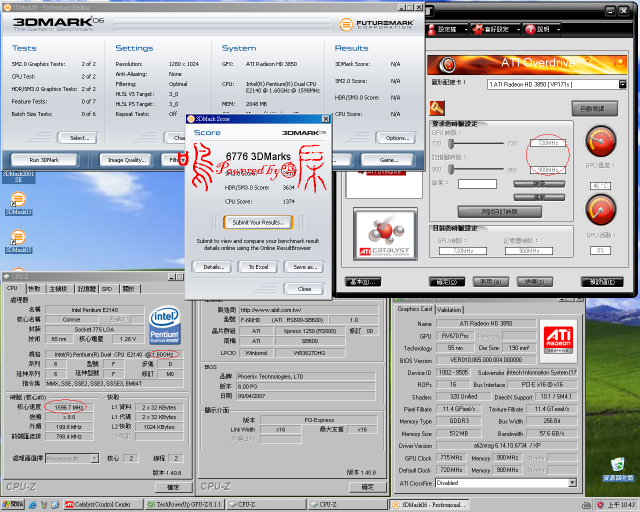
Task: Click the GPU activity gauge in Overdrive
Action: [600, 209]
